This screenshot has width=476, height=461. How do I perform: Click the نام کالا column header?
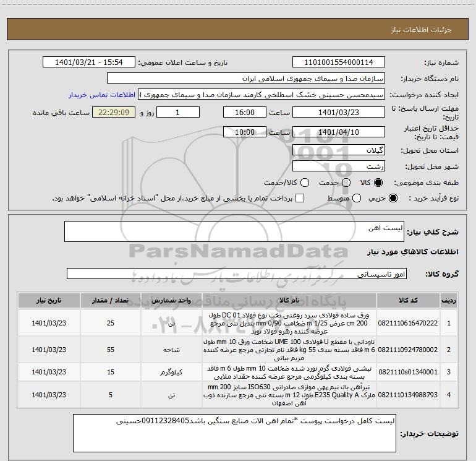point(289,301)
